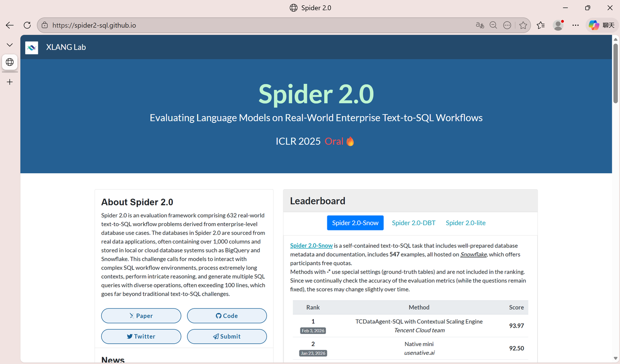Image resolution: width=620 pixels, height=364 pixels.
Task: Expand the vertical tabs chevron
Action: (x=10, y=45)
